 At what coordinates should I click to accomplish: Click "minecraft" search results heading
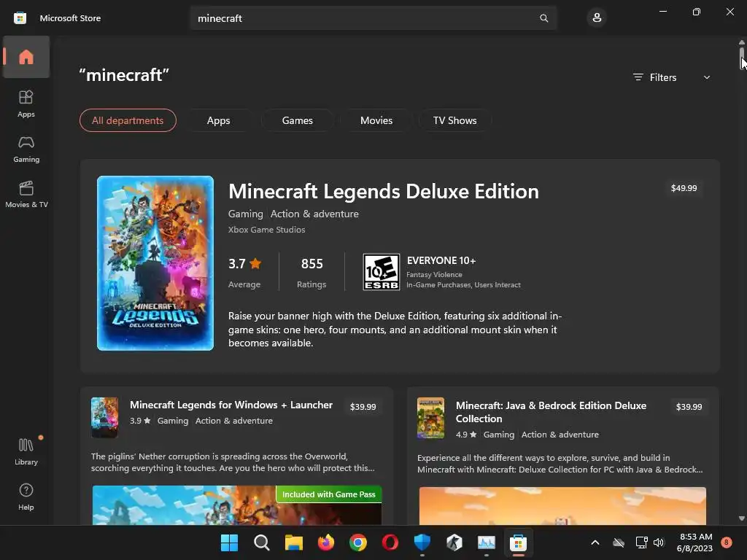124,75
